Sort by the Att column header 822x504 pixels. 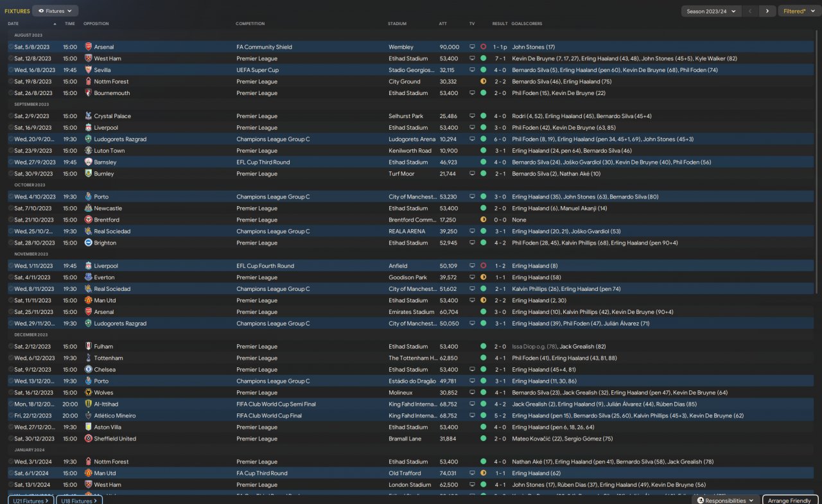[443, 24]
